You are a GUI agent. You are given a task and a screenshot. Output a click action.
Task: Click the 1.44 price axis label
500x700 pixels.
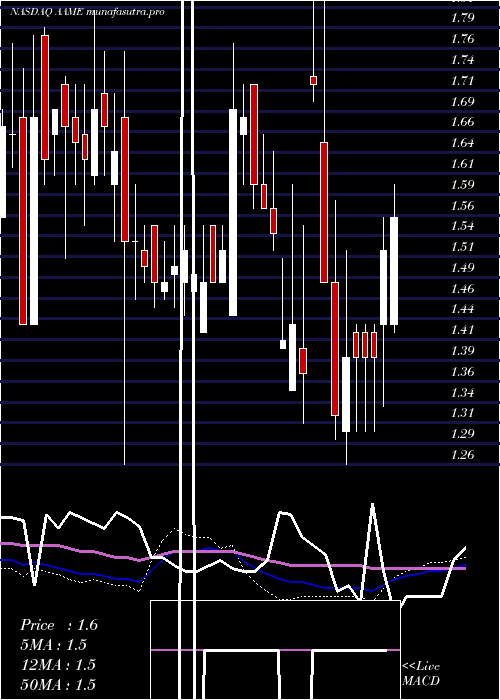462,309
